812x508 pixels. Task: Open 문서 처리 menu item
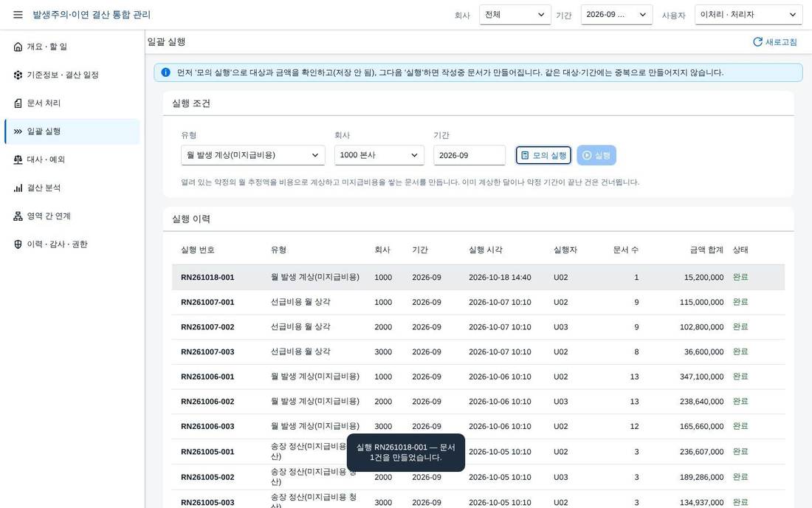click(72, 103)
